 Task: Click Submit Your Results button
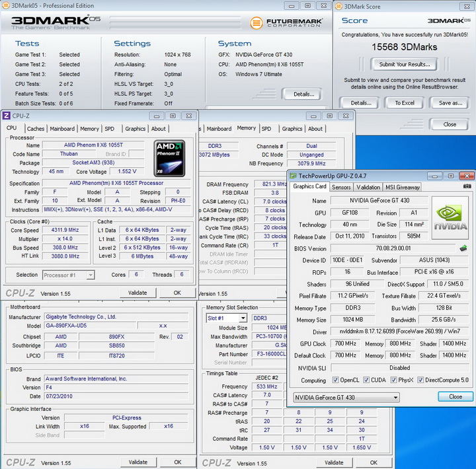click(x=405, y=64)
